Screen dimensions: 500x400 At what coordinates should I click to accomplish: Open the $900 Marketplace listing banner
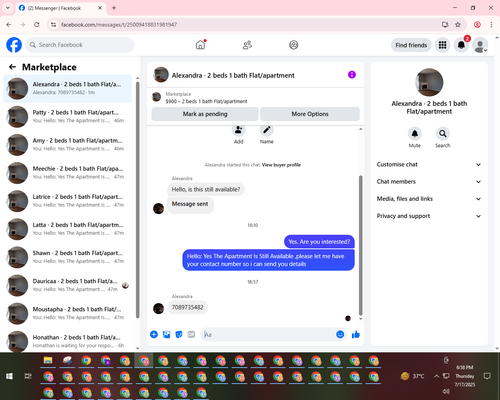click(x=255, y=97)
